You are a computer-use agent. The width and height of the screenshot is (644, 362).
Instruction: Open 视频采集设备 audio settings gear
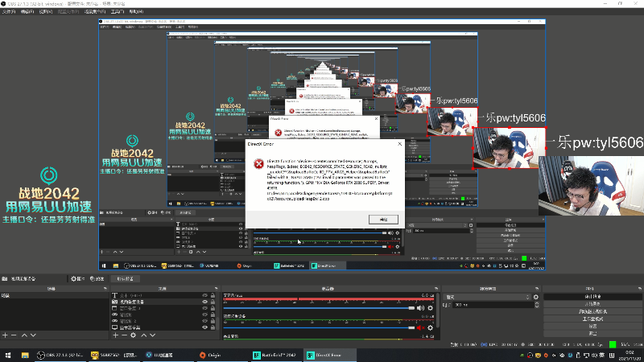430,328
